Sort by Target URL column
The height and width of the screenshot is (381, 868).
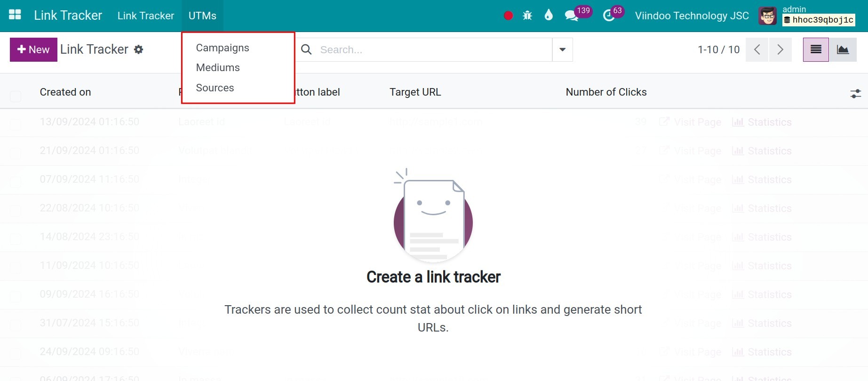(x=415, y=92)
